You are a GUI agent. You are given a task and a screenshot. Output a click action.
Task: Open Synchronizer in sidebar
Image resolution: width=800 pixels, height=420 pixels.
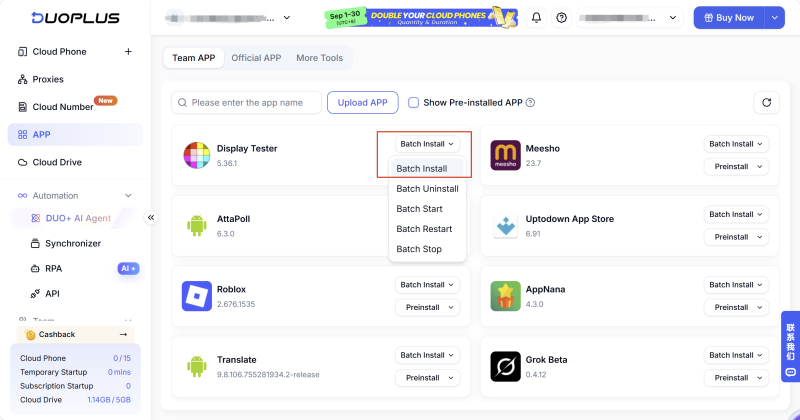[73, 243]
